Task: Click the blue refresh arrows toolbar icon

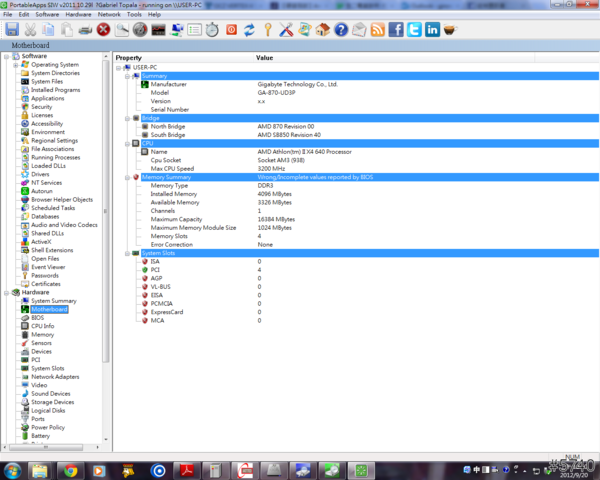Action: click(x=249, y=30)
